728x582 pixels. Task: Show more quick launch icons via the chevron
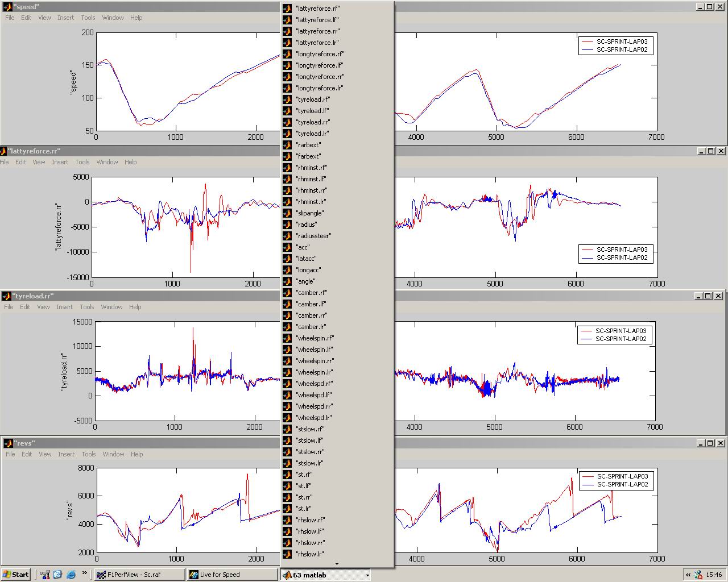coord(85,573)
